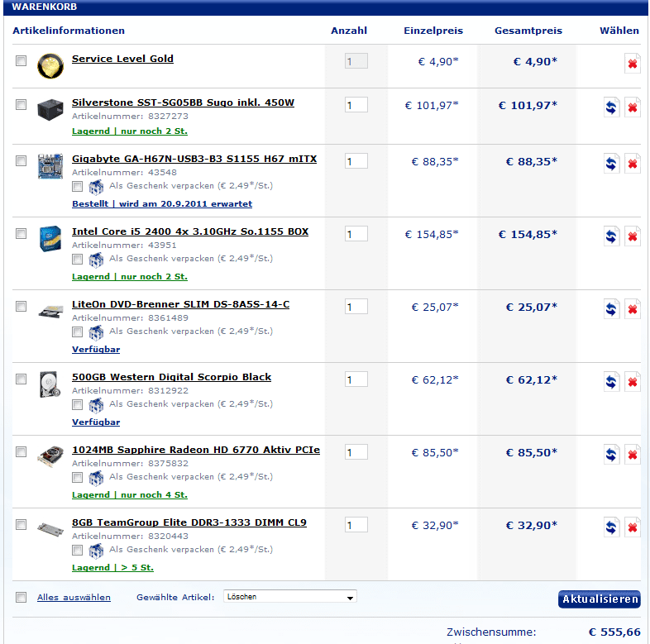
Task: Open the Gewählte Artikel Löschen dropdown
Action: pyautogui.click(x=289, y=597)
